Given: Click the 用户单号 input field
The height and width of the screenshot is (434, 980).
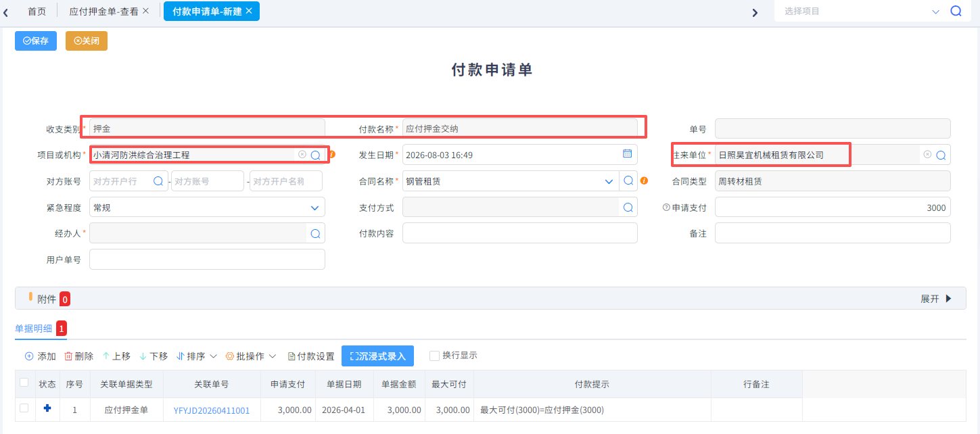Looking at the screenshot, I should [x=207, y=260].
